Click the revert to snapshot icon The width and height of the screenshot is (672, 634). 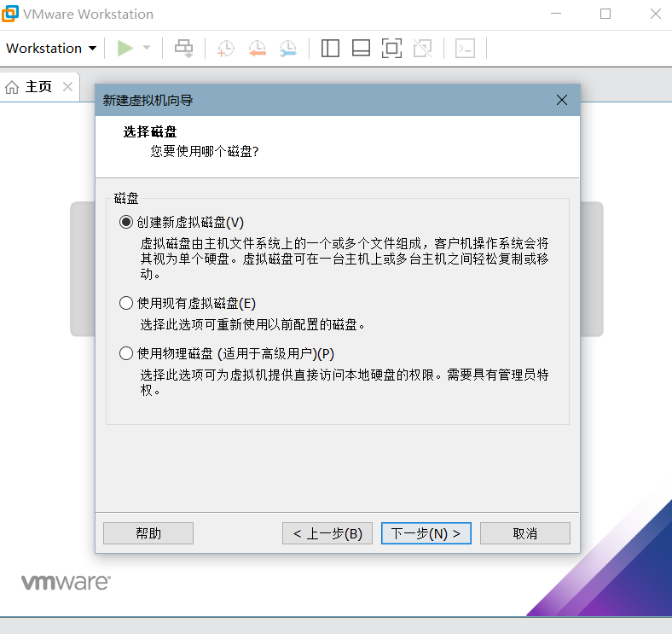pos(258,48)
